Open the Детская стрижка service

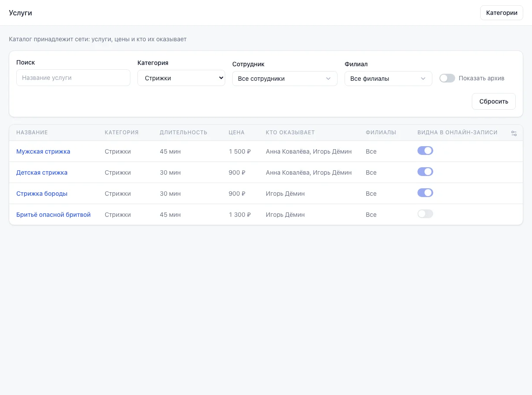tap(42, 172)
